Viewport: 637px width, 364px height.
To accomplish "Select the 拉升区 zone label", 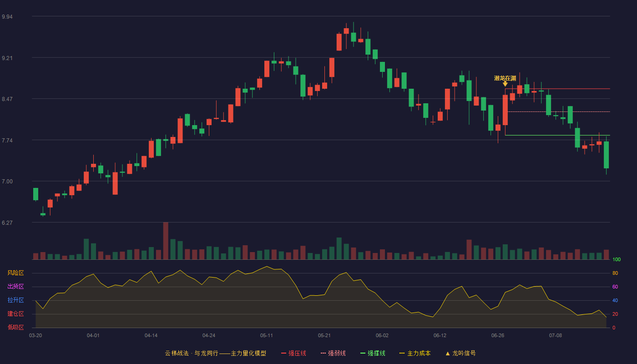I will coord(16,300).
